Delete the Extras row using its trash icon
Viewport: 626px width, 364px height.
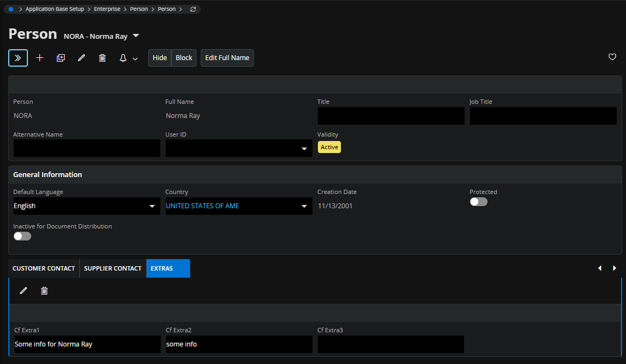(44, 290)
